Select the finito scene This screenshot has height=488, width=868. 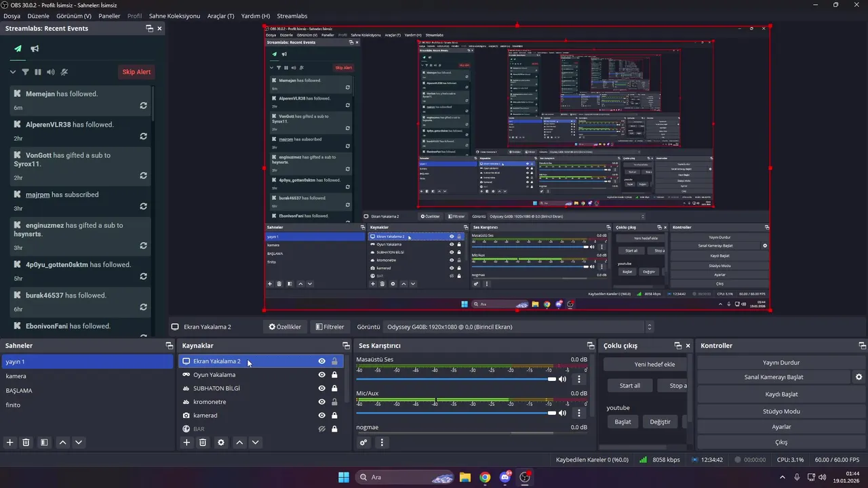click(87, 405)
